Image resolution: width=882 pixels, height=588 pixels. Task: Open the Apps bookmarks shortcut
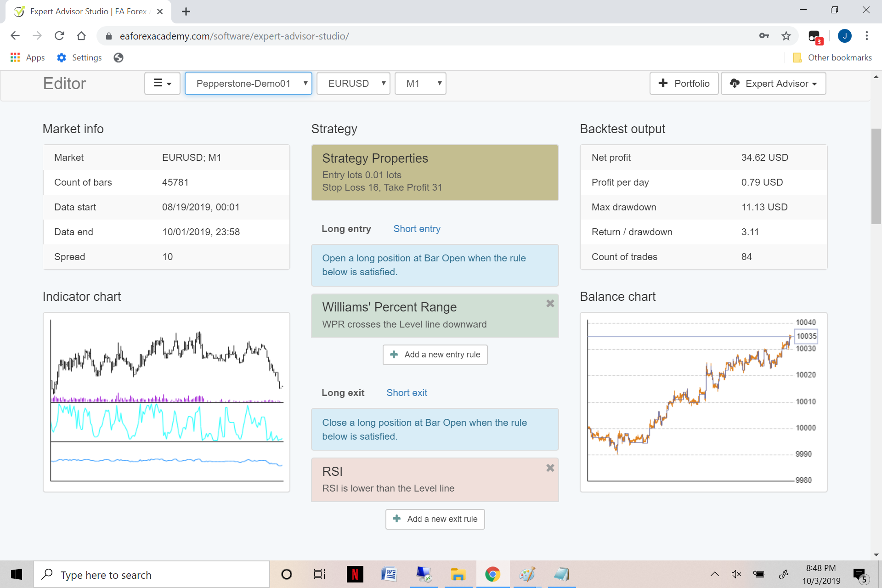click(28, 57)
